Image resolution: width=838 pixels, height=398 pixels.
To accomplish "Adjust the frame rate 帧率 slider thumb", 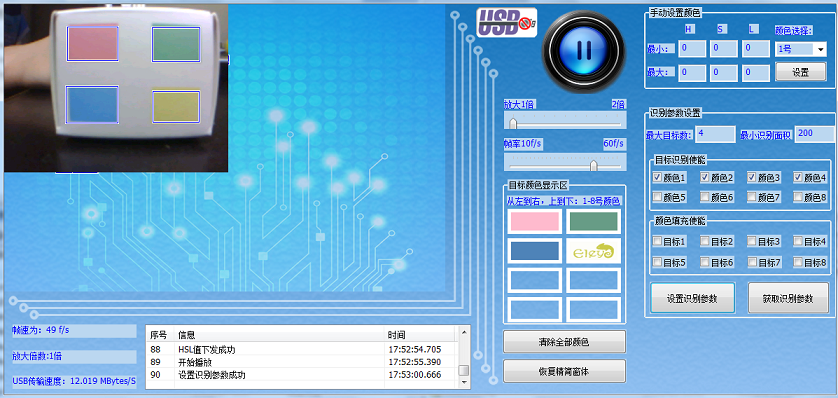I will [593, 165].
